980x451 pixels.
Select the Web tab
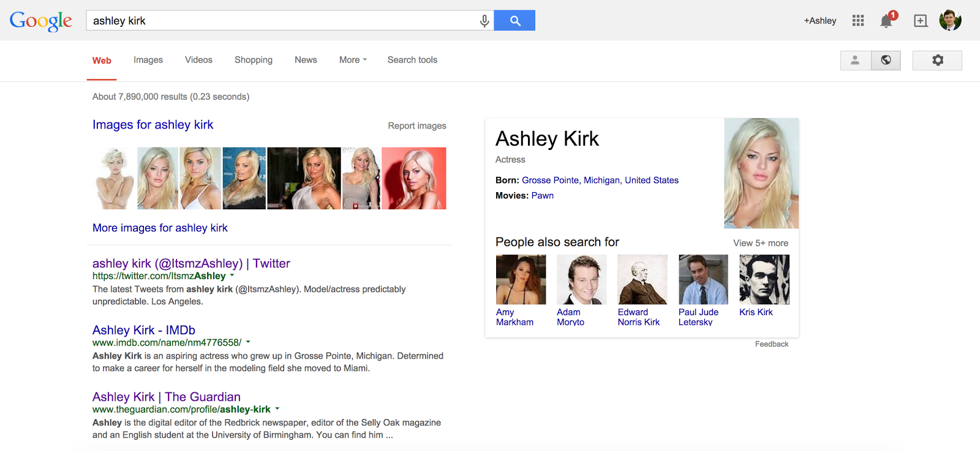pyautogui.click(x=102, y=61)
